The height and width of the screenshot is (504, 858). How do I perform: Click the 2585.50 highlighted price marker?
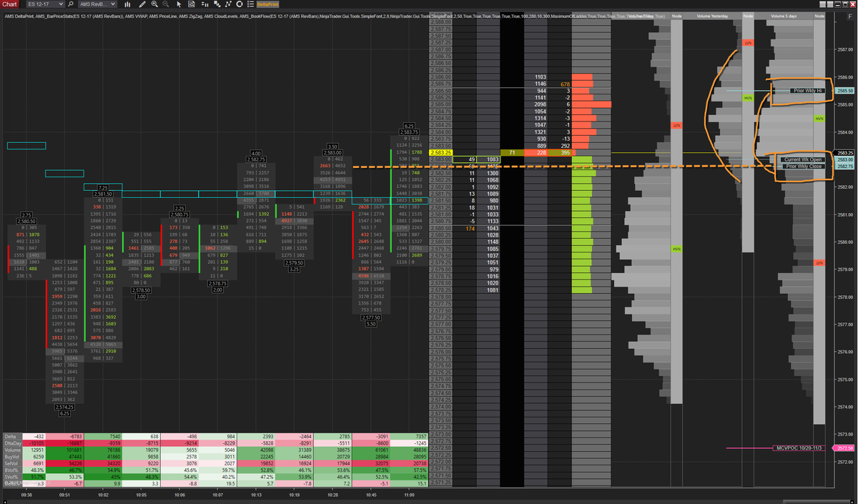click(845, 91)
